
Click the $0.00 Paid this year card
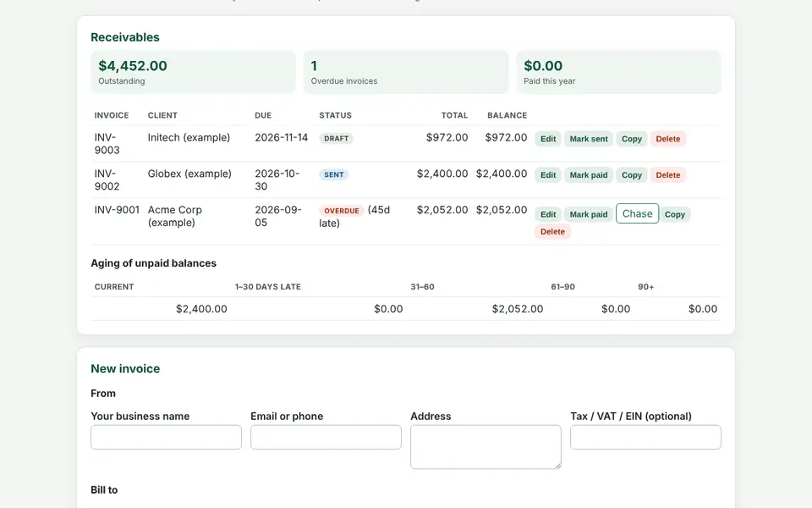tap(619, 72)
